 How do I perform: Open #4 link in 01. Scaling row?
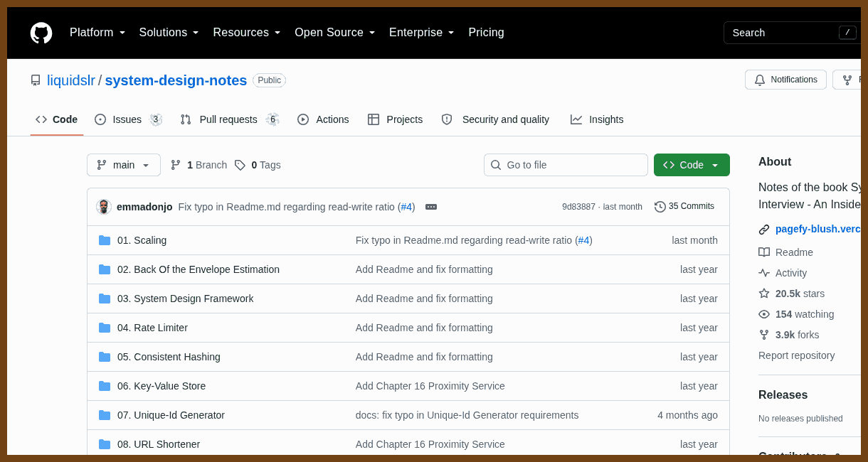583,240
